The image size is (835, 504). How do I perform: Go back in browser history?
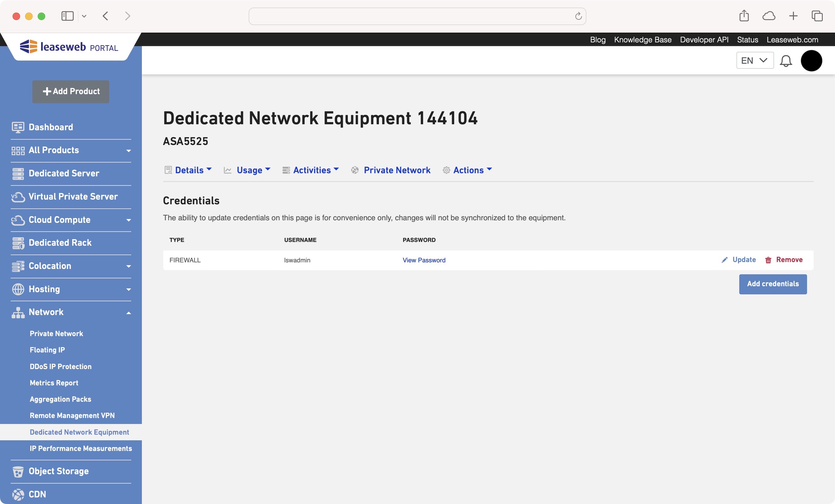[105, 16]
